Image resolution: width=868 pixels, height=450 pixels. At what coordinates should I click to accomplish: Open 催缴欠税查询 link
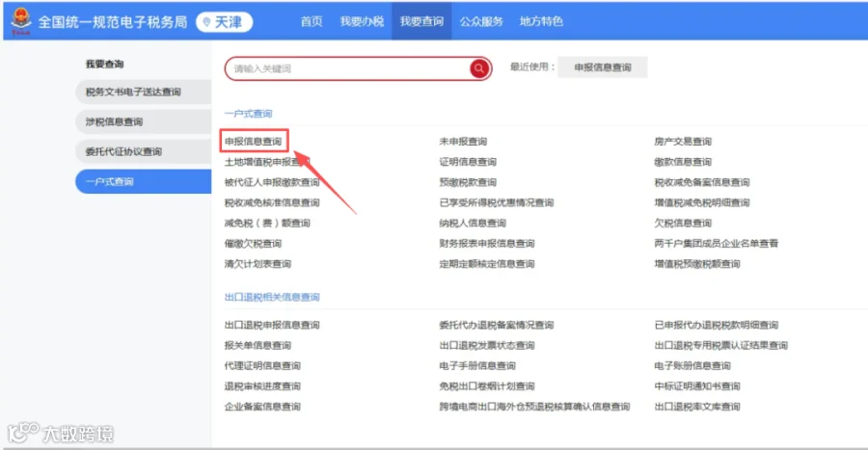click(x=253, y=244)
